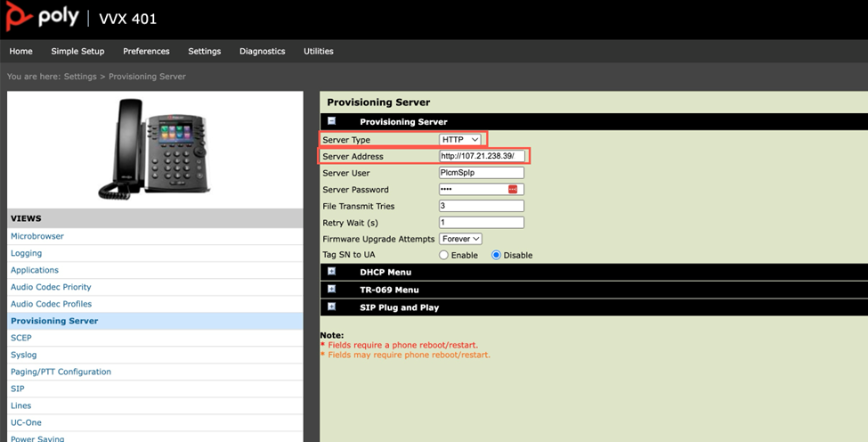Collapse the Provisioning Server section
Image resolution: width=868 pixels, height=442 pixels.
point(331,121)
